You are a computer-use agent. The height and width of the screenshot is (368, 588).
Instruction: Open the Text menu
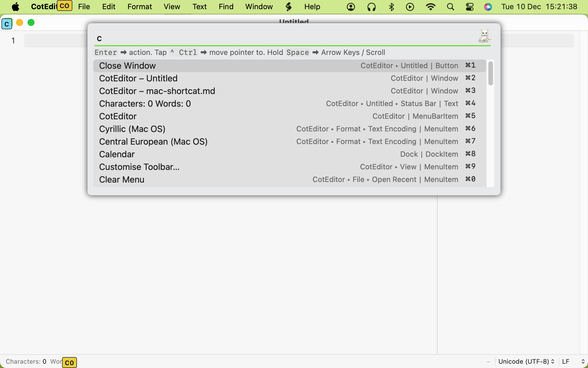(200, 7)
